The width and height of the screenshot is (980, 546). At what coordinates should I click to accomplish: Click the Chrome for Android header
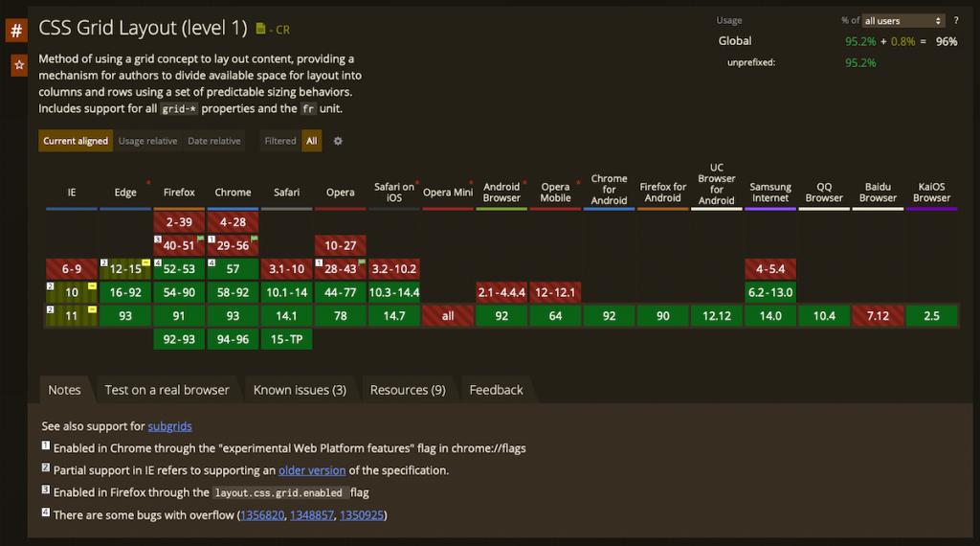(x=610, y=190)
